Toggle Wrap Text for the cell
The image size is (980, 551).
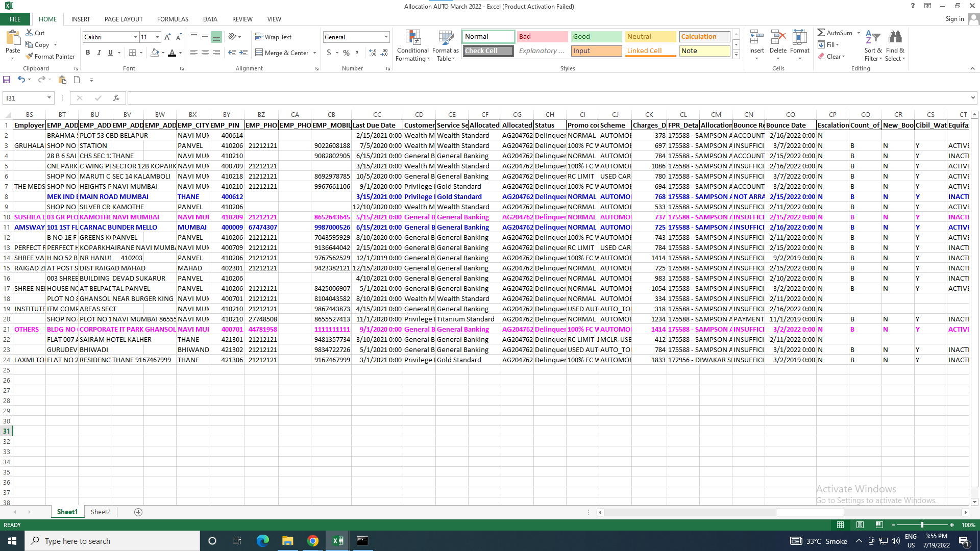coord(273,37)
